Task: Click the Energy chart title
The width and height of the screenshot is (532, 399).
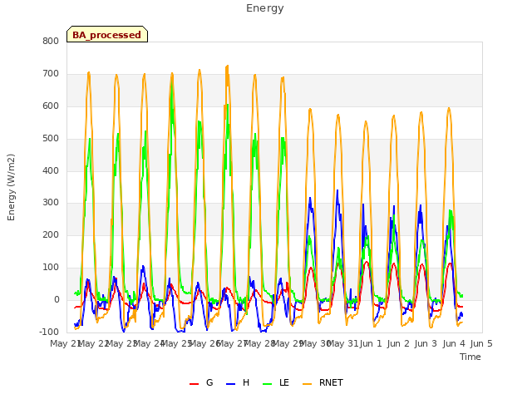Action: click(x=265, y=8)
